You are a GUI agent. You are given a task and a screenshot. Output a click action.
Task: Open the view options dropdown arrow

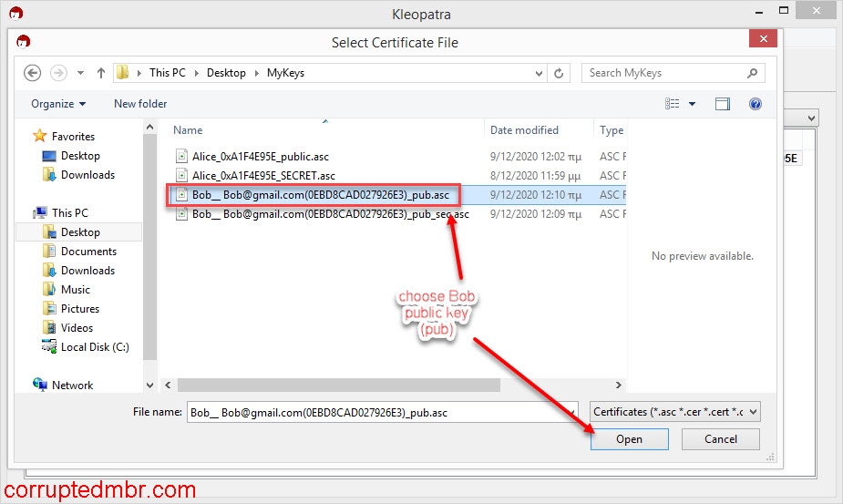(692, 104)
